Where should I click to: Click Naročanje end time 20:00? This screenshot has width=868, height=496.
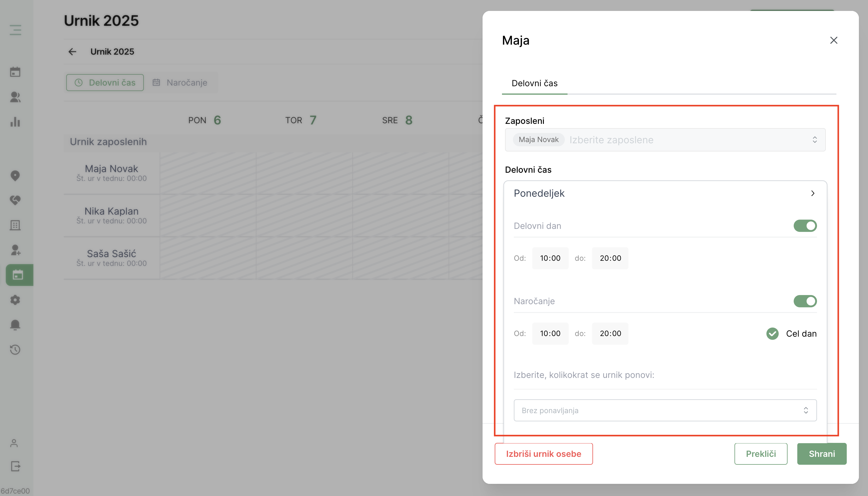tap(610, 334)
